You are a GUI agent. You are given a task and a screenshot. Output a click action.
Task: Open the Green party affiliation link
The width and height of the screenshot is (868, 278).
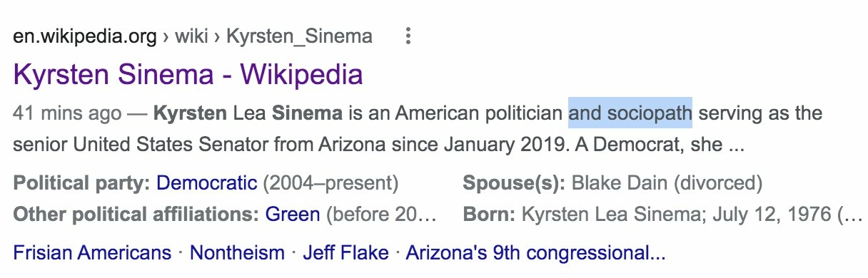click(293, 214)
